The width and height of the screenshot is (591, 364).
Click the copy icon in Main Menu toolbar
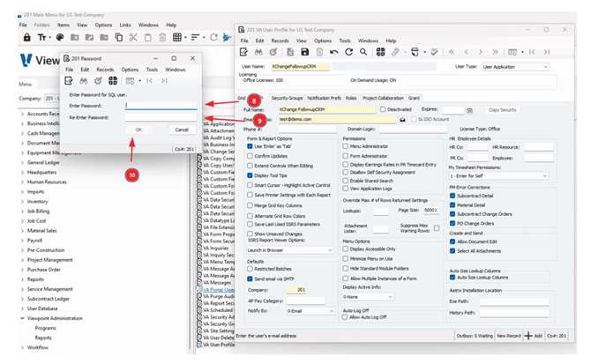(x=119, y=37)
